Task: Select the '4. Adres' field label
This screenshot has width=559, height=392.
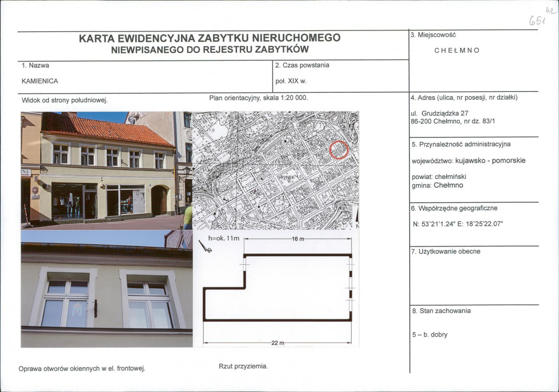Action: [x=464, y=97]
